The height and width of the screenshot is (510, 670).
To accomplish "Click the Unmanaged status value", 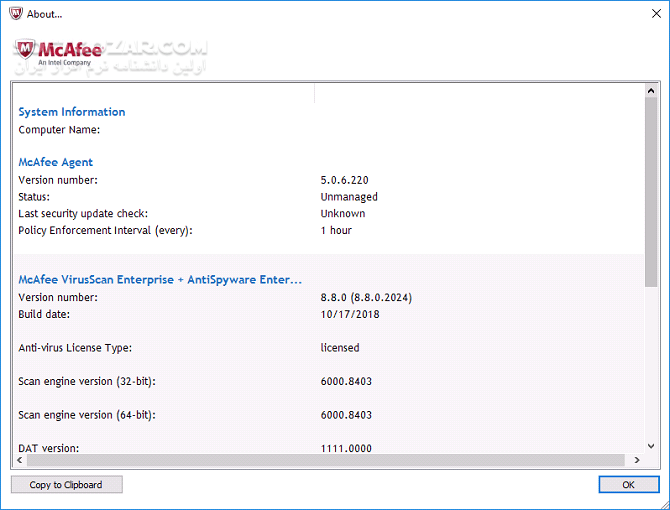I will [349, 197].
